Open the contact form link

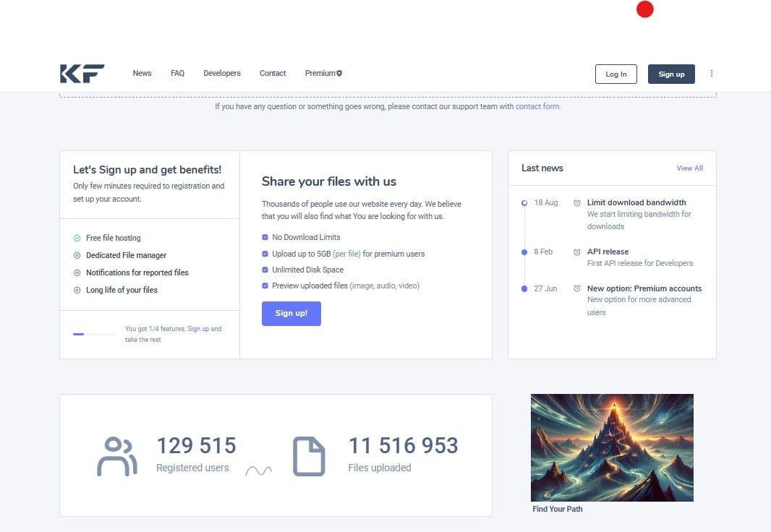click(537, 106)
